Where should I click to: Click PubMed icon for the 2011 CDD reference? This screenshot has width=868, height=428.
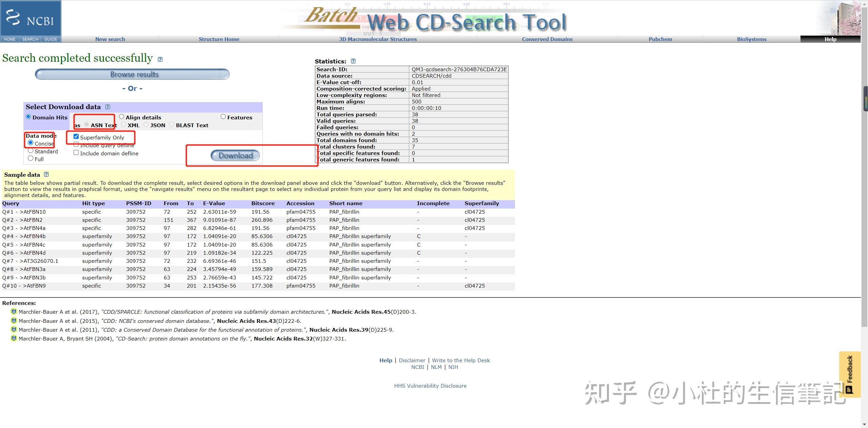(x=14, y=330)
